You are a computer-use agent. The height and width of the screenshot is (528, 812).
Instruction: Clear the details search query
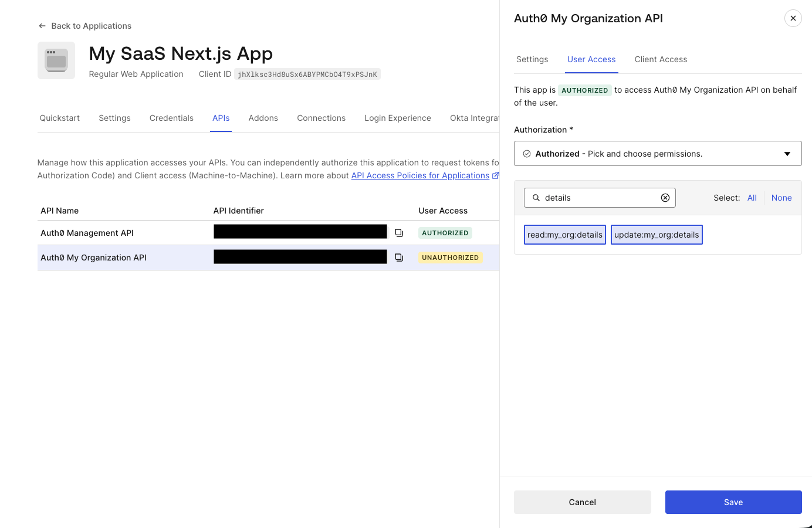point(665,198)
